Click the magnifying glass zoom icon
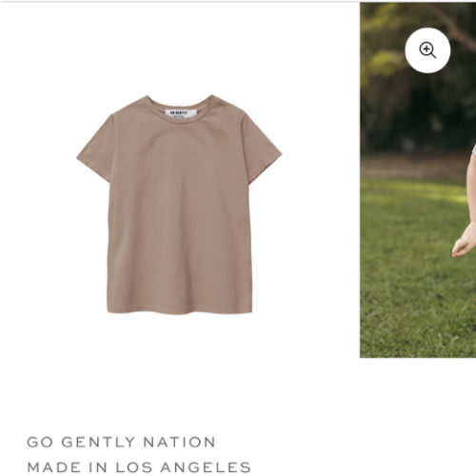The height and width of the screenshot is (476, 476). point(427,50)
